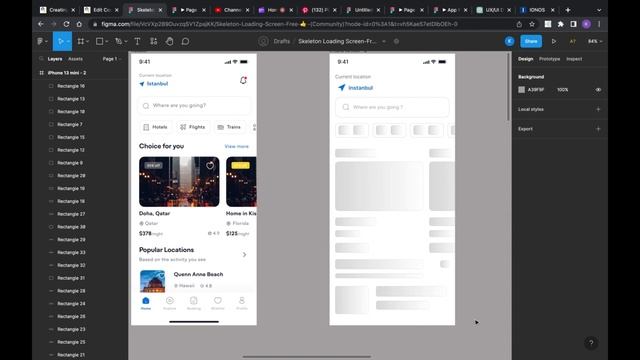The width and height of the screenshot is (640, 360).
Task: Open Move tool options dropdown arrow
Action: pyautogui.click(x=68, y=41)
